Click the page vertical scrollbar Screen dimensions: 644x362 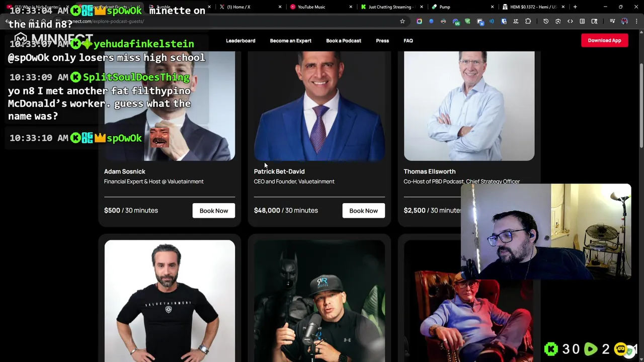641,106
